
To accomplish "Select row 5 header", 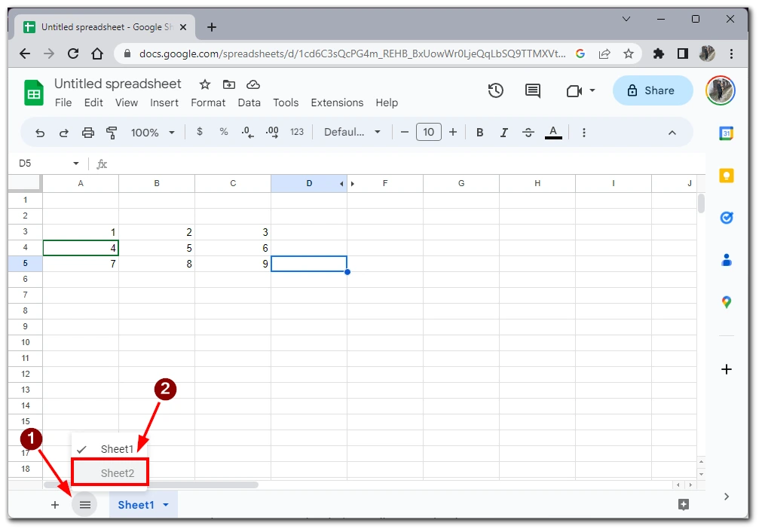I will [26, 263].
